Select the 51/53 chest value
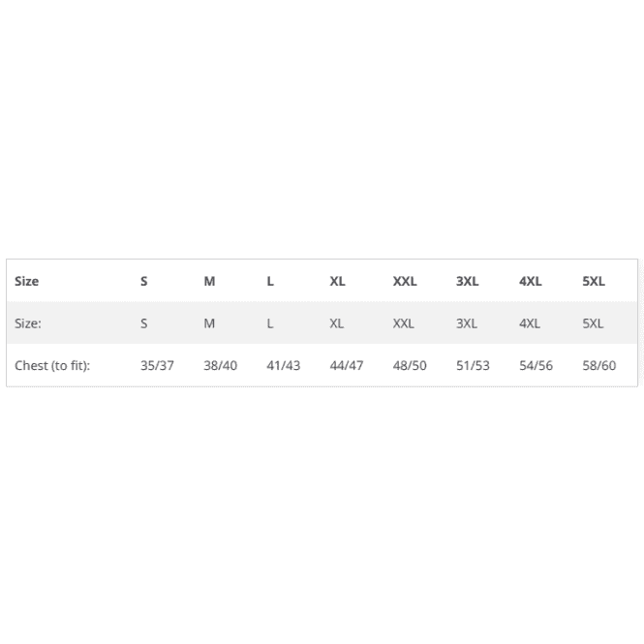The height and width of the screenshot is (644, 644). (x=473, y=366)
